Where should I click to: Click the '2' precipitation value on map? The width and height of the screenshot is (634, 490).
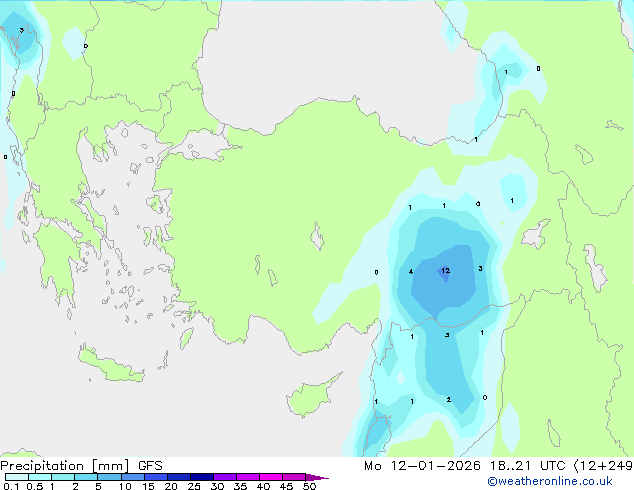coord(448,399)
